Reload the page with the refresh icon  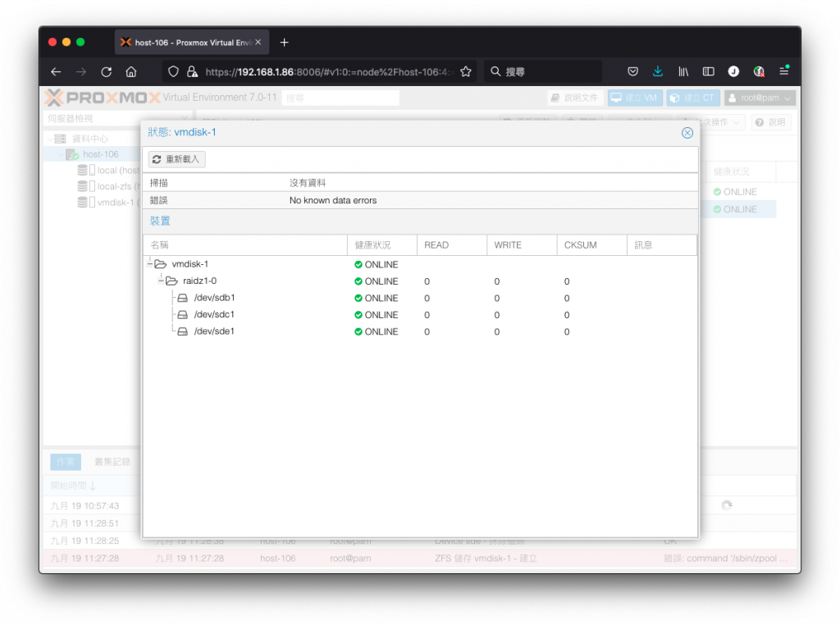point(106,71)
